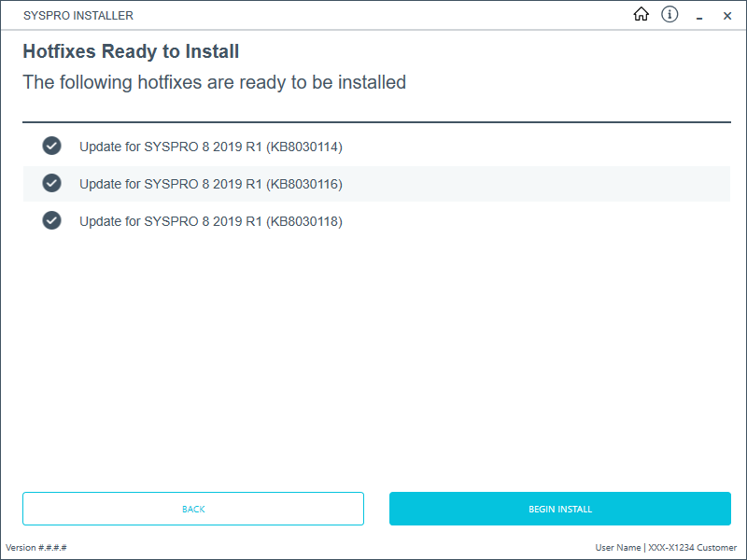Open the information icon in title bar
Viewport: 747px width, 560px height.
pos(669,15)
